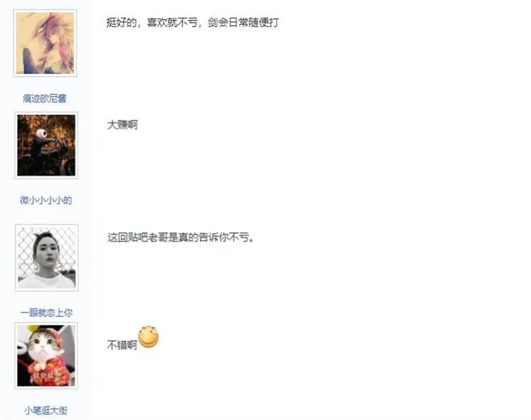The image size is (531, 420).
Task: Open the panda-mask motorcycle rider avatar
Action: pyautogui.click(x=47, y=145)
